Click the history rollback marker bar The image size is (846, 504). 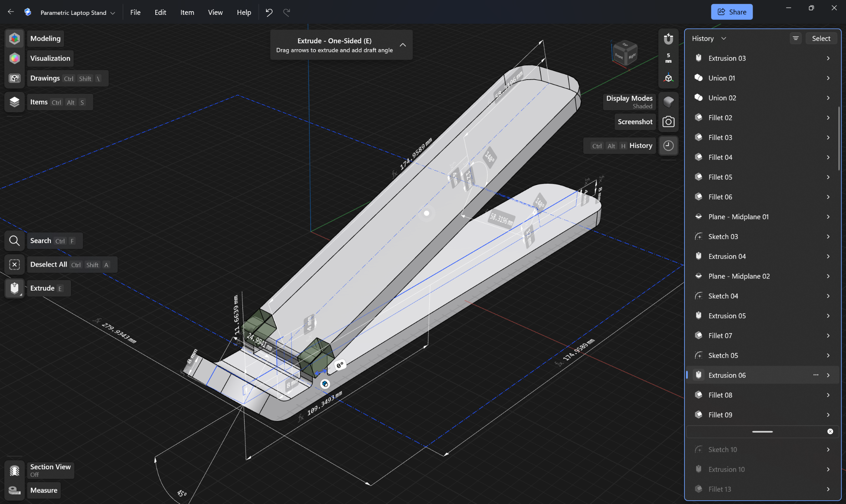click(x=763, y=432)
